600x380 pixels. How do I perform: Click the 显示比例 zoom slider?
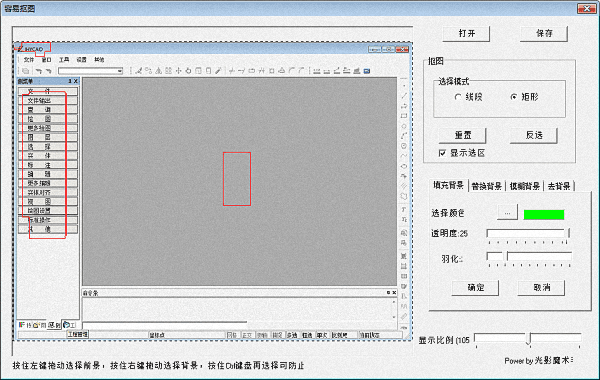(x=528, y=338)
